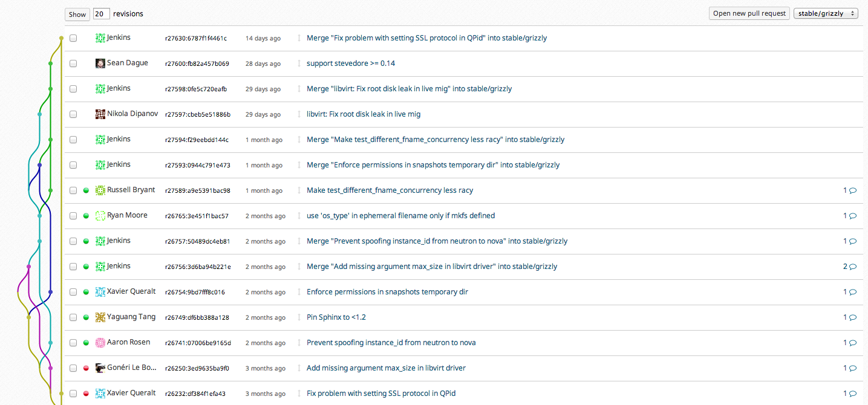868x405 pixels.
Task: Open 'Prevent spoofing instance_id from neutron to nova' commit
Action: pyautogui.click(x=391, y=343)
